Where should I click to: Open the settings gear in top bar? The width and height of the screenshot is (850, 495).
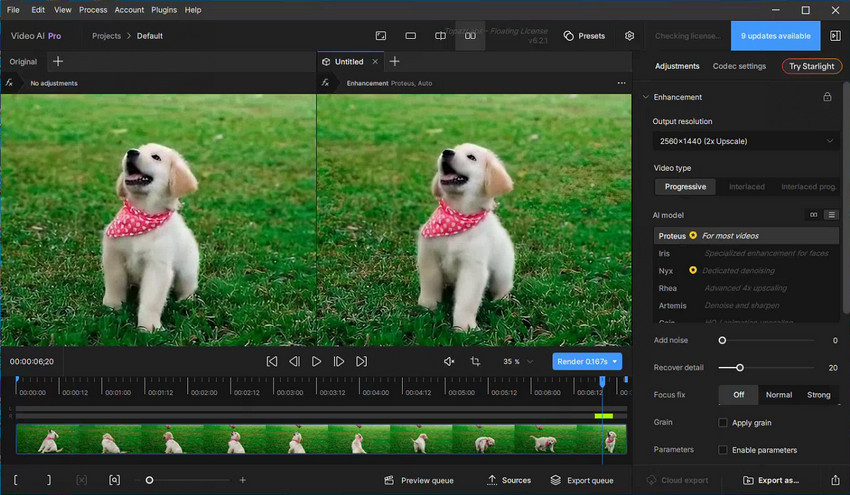tap(629, 36)
